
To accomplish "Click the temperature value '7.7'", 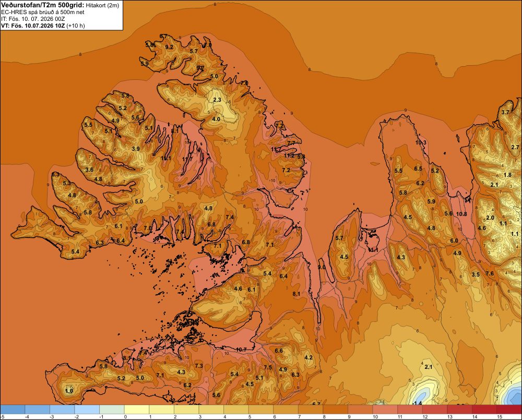I will click(x=291, y=143).
